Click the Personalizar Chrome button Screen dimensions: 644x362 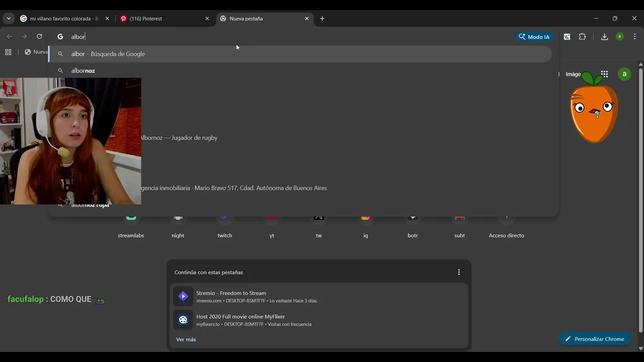594,339
